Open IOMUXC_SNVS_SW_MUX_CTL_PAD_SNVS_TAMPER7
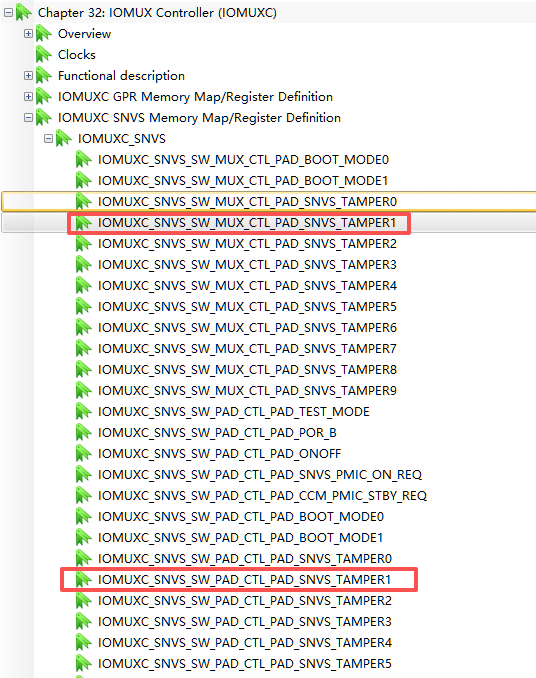 click(247, 349)
